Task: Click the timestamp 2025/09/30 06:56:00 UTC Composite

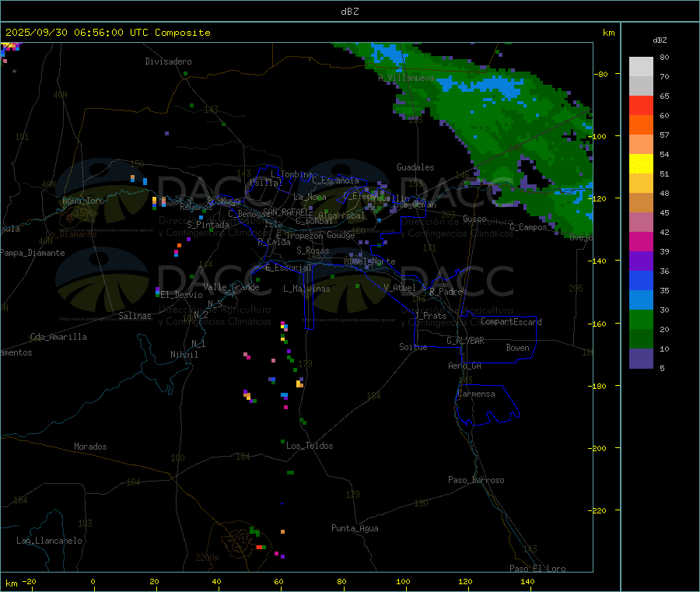Action: 107,33
